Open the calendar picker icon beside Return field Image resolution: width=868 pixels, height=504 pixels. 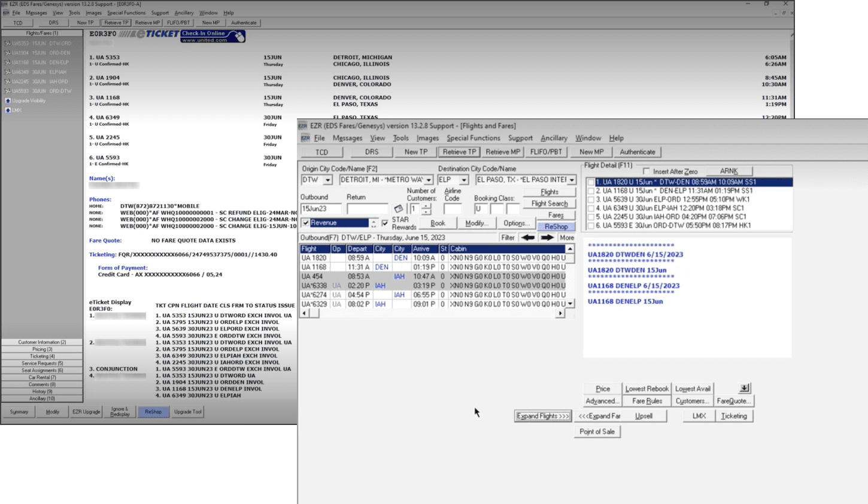click(398, 209)
